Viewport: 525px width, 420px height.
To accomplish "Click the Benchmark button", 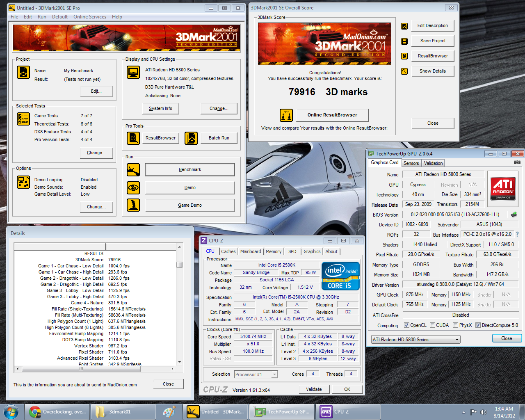I will (190, 170).
